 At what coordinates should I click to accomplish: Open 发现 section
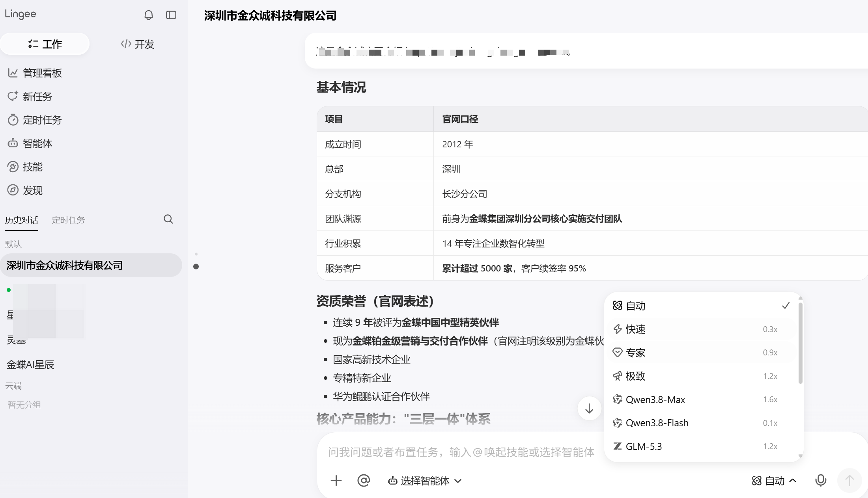[x=25, y=190]
